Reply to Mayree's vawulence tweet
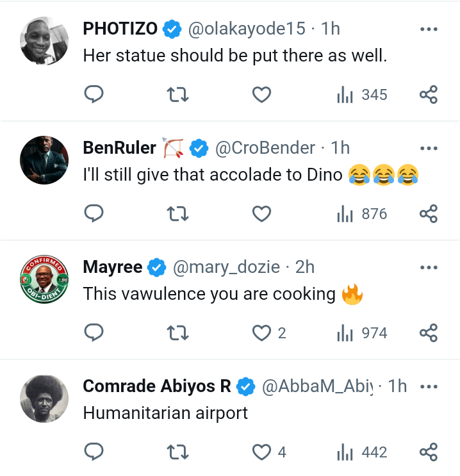Image resolution: width=460 pixels, height=476 pixels. (x=94, y=333)
